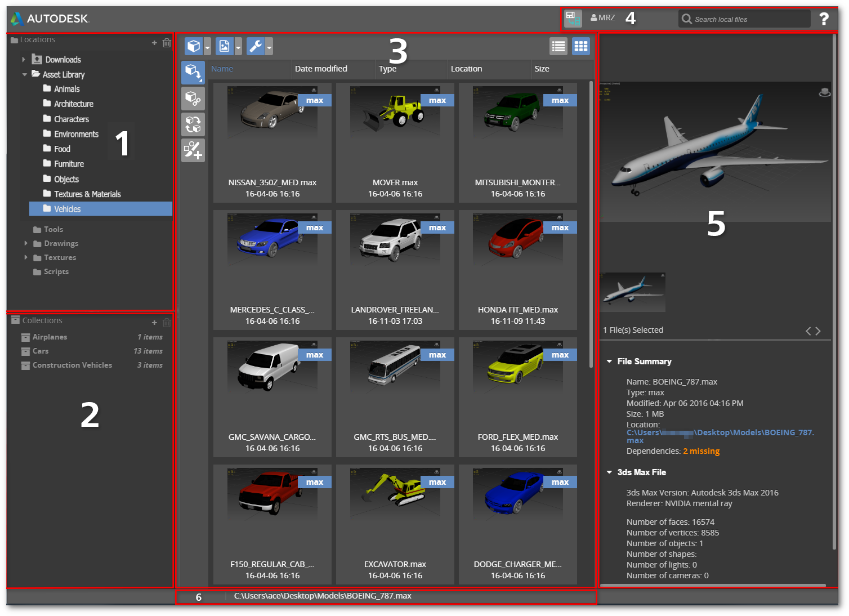The width and height of the screenshot is (849, 616).
Task: Click the trash icon in Locations panel
Action: 167,43
